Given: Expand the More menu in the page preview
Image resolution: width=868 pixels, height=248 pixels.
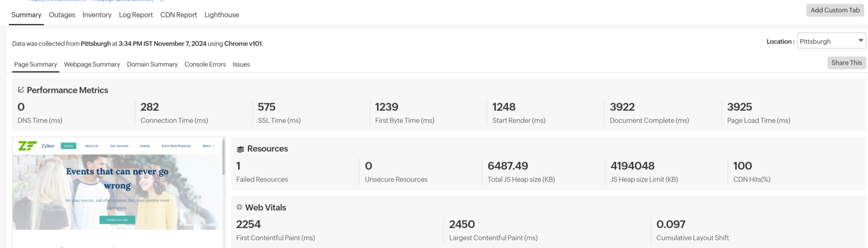Looking at the screenshot, I should [x=208, y=146].
